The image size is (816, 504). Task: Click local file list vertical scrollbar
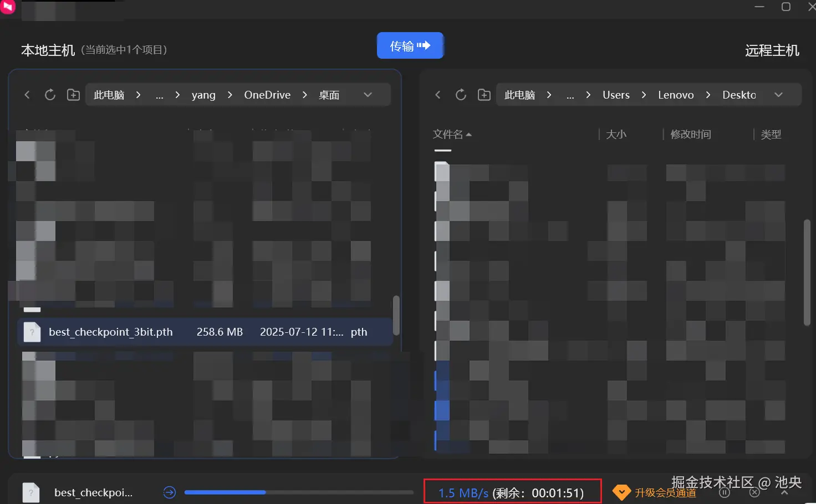(396, 315)
